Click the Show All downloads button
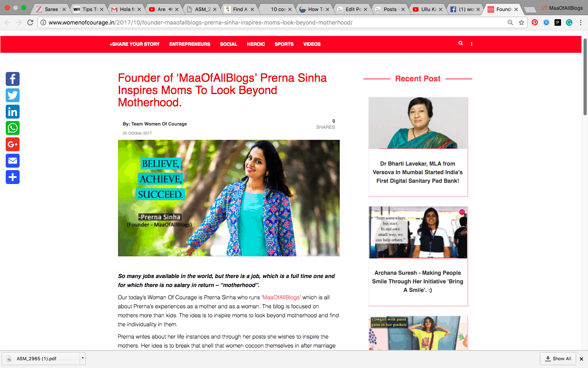The width and height of the screenshot is (588, 368). coord(558,359)
